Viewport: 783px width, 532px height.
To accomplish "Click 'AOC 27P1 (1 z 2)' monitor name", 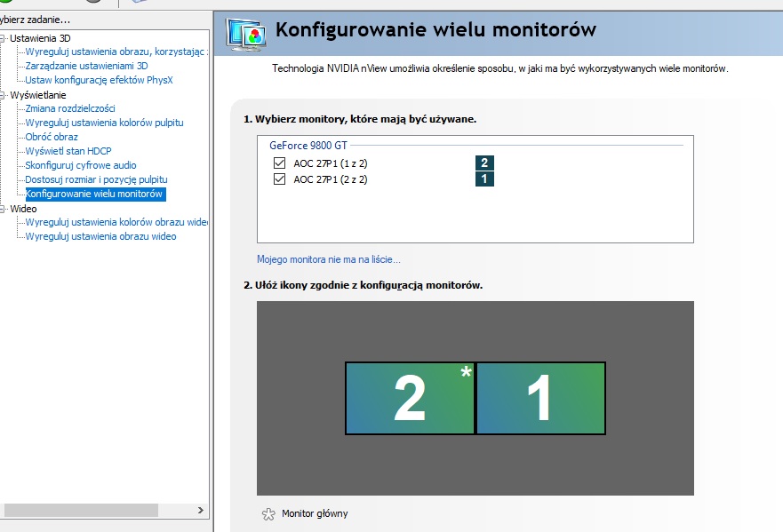I will 330,163.
